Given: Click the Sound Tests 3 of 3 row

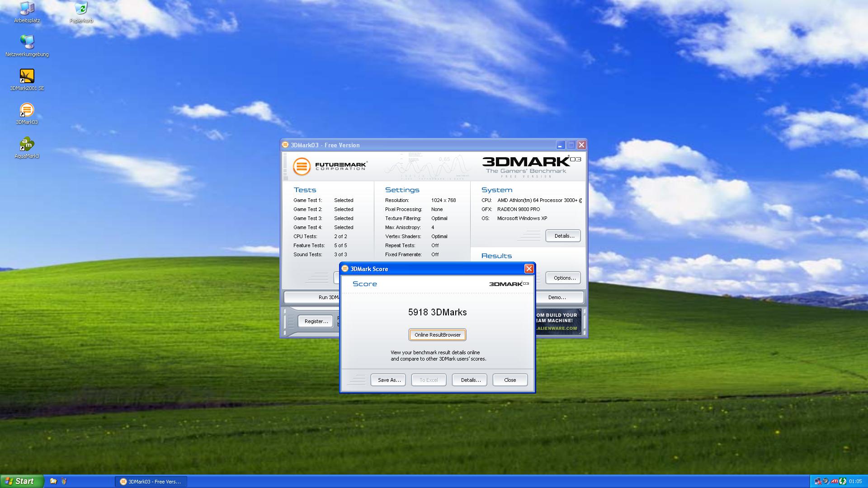Looking at the screenshot, I should click(321, 254).
